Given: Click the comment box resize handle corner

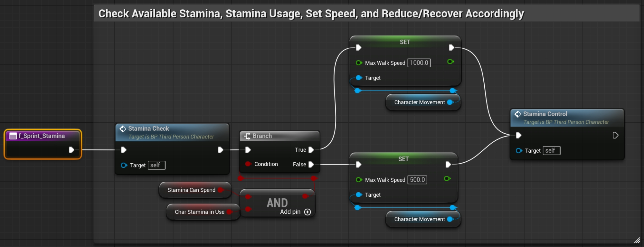Looking at the screenshot, I should pyautogui.click(x=637, y=240).
